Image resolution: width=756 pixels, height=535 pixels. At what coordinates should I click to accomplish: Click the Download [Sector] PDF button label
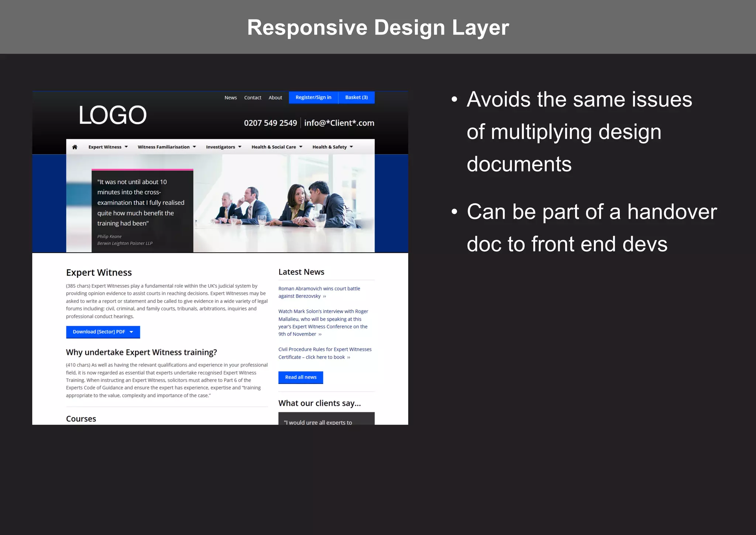tap(99, 332)
